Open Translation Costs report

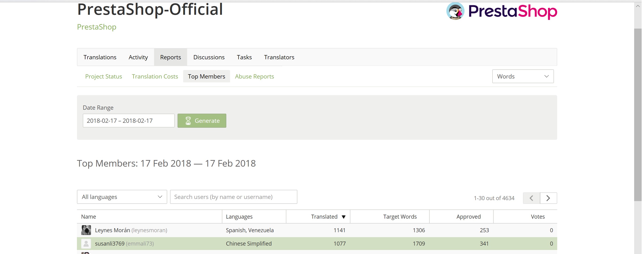(155, 76)
